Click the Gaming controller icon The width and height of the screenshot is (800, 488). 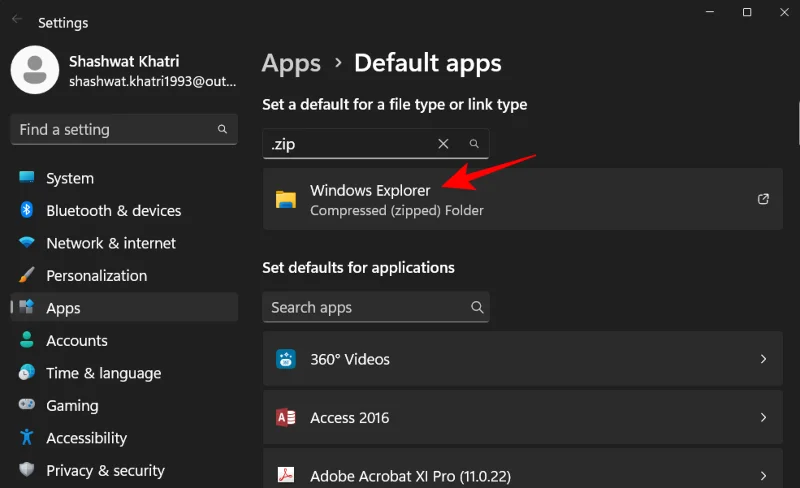[x=27, y=404]
